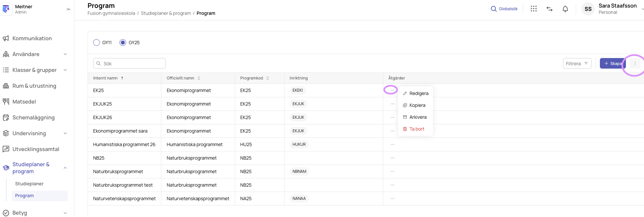Open the vertical three-dot menu beside Skapa
Viewport: 644px width, 217px height.
click(x=635, y=63)
